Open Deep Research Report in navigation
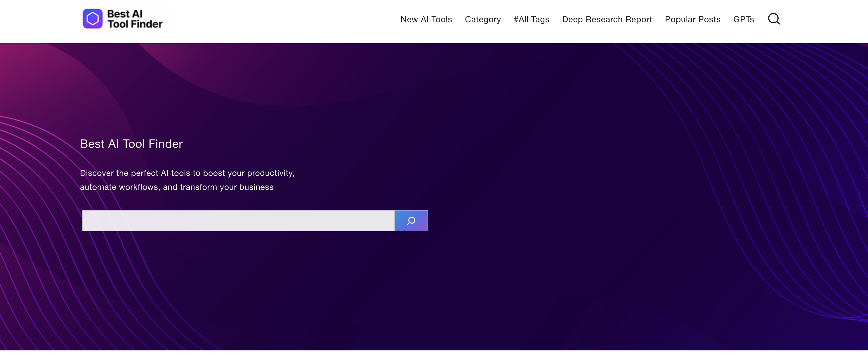 [607, 19]
